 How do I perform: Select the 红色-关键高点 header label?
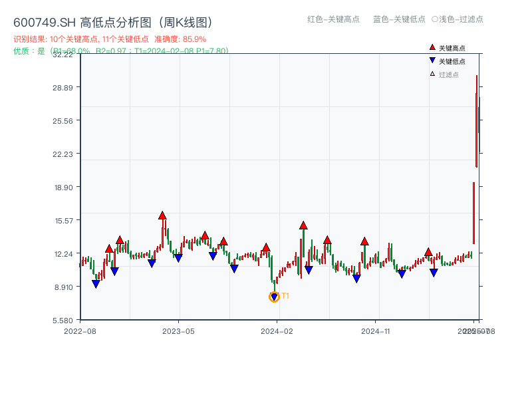click(x=333, y=19)
